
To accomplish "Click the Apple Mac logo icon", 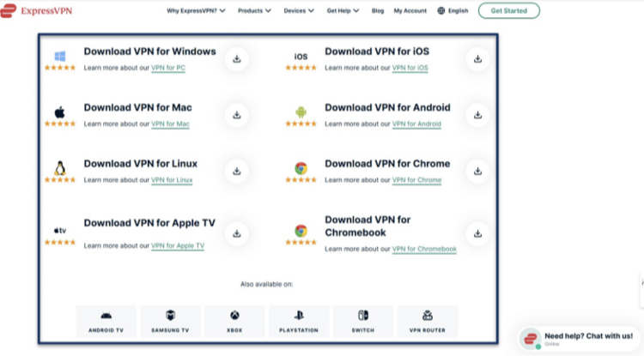I will pos(60,112).
